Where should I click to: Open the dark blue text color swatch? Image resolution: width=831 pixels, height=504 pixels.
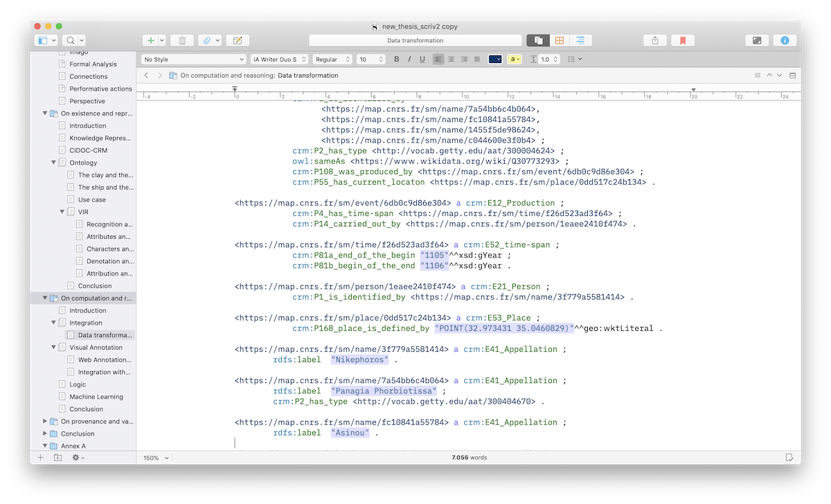495,60
